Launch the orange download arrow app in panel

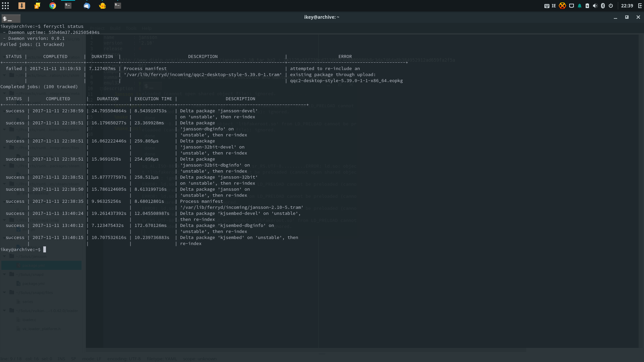(22, 6)
